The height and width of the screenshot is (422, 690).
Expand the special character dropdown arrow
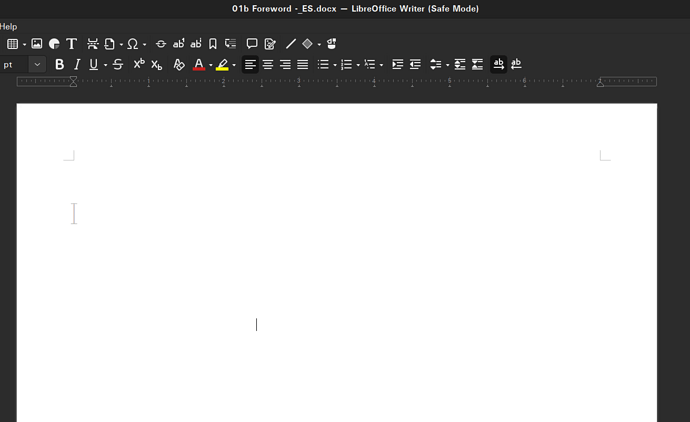click(144, 45)
